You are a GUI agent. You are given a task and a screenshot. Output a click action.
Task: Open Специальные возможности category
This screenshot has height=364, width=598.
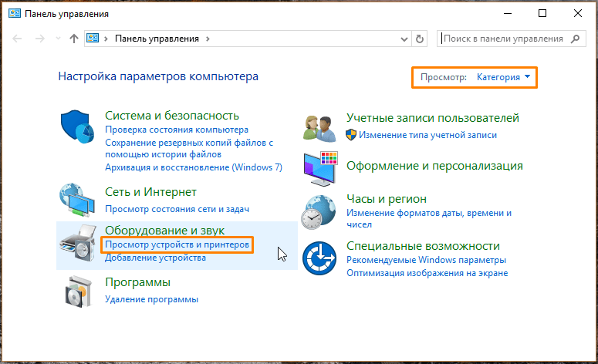point(423,246)
